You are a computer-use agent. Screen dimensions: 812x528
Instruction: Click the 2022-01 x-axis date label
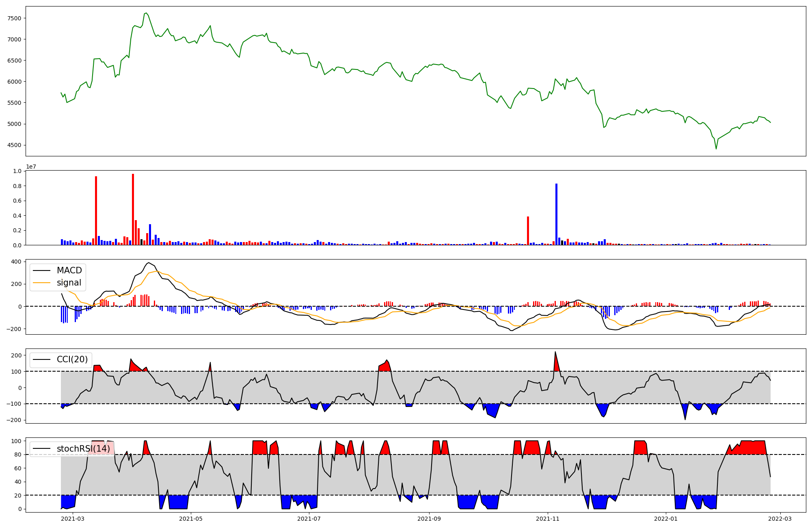click(666, 519)
